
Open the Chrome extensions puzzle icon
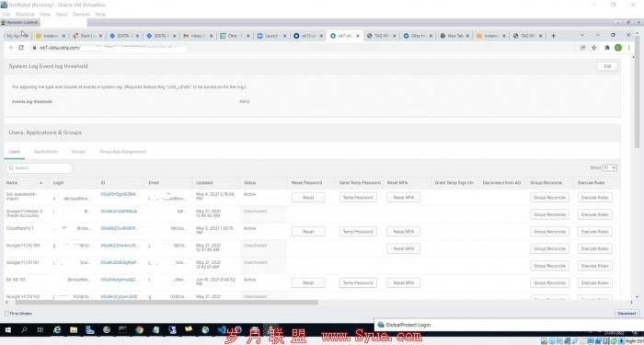pos(607,48)
